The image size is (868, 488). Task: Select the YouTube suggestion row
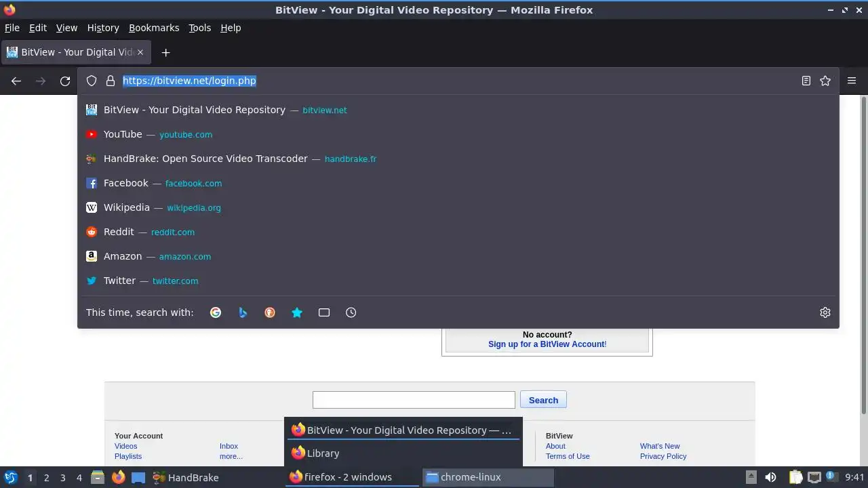point(458,134)
